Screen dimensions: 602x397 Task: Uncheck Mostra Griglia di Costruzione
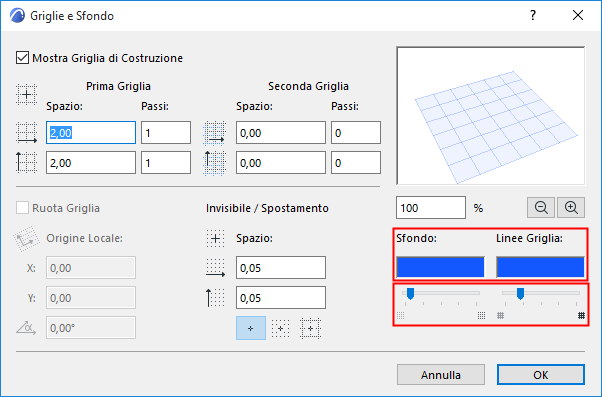coord(22,58)
